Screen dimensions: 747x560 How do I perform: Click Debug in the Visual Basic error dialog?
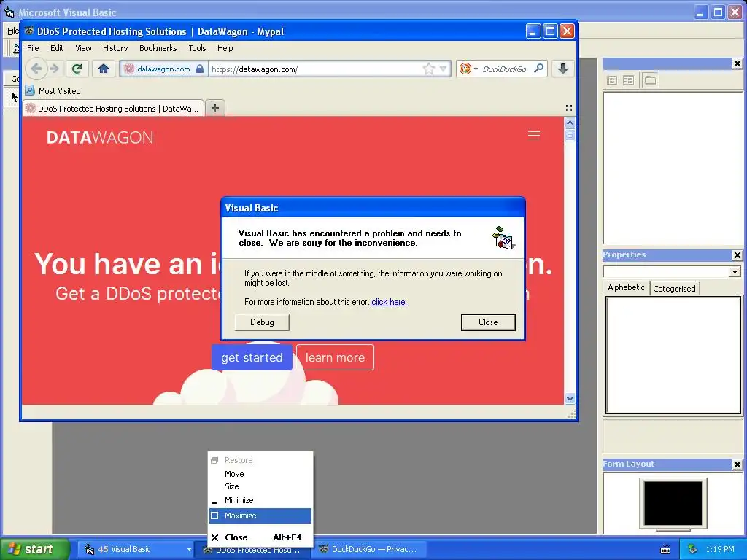click(262, 322)
